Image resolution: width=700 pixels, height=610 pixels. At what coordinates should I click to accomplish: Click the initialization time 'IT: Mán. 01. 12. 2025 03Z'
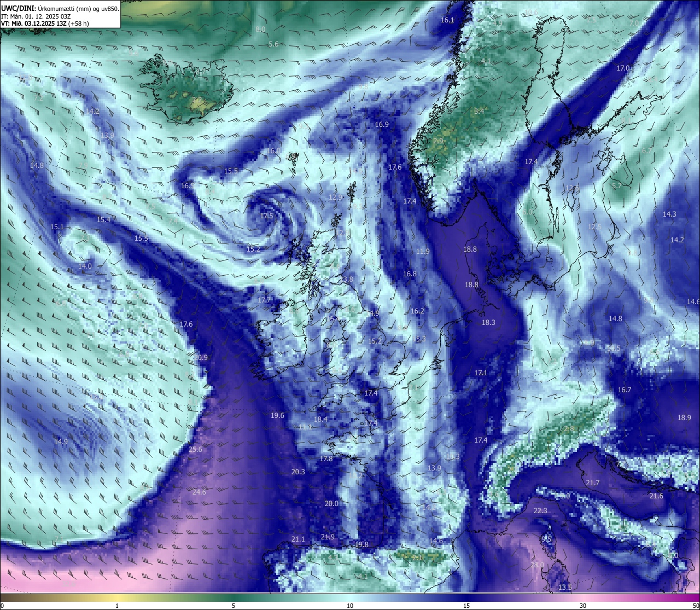tap(36, 16)
